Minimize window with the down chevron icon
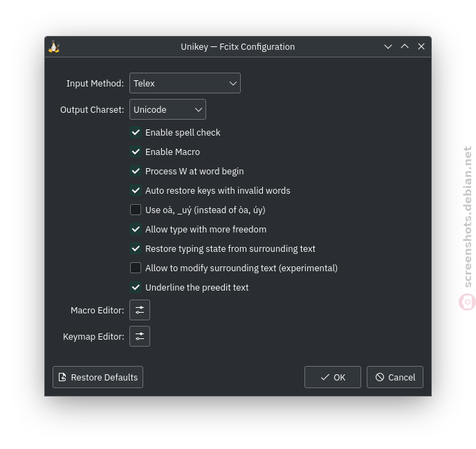The width and height of the screenshot is (476, 449). click(388, 47)
